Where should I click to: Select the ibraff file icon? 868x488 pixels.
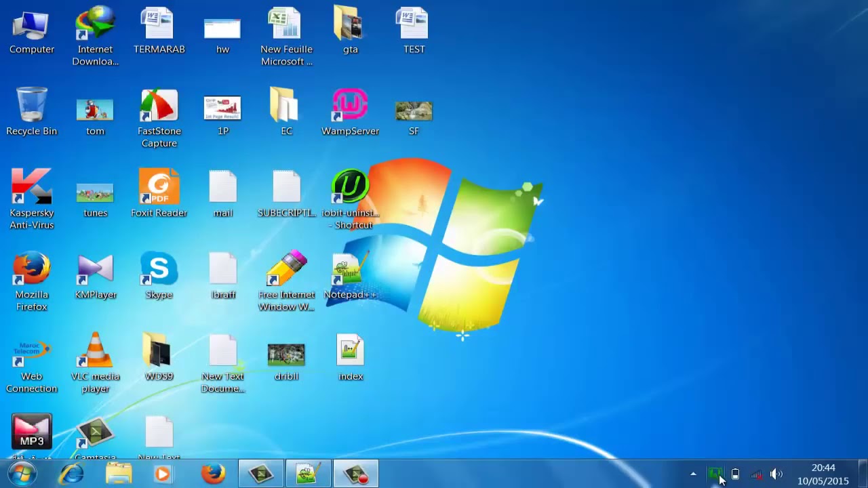222,276
